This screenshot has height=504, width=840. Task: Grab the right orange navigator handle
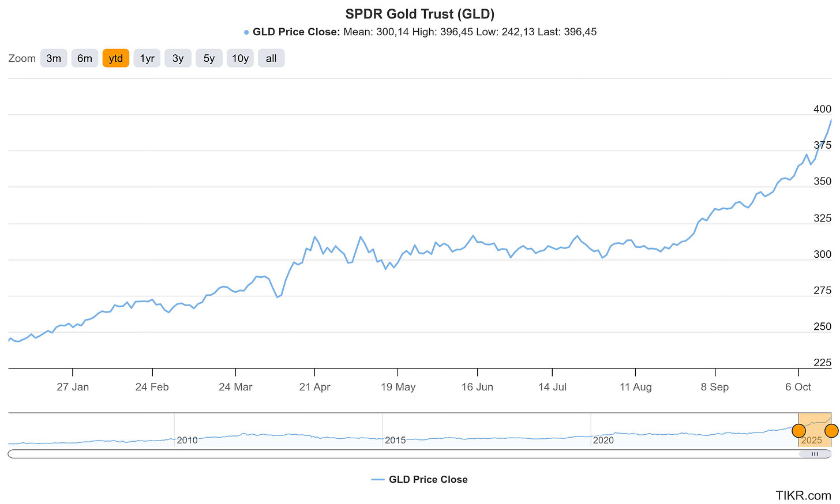[831, 431]
